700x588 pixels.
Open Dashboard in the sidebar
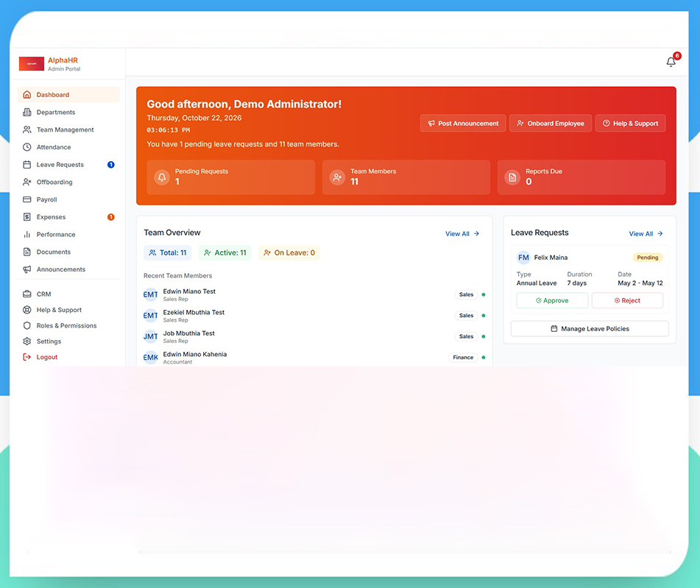click(x=68, y=95)
